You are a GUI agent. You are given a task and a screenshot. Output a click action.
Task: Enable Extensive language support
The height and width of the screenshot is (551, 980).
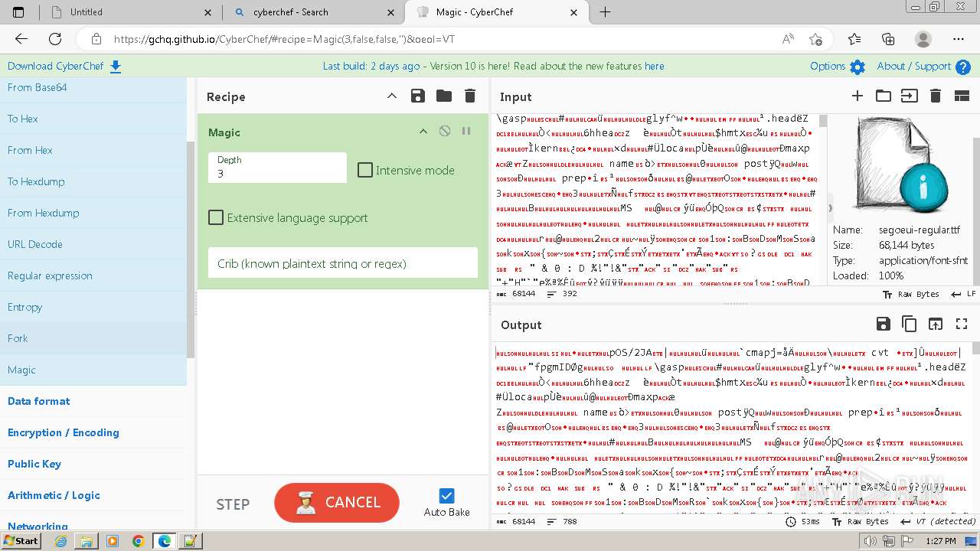216,217
